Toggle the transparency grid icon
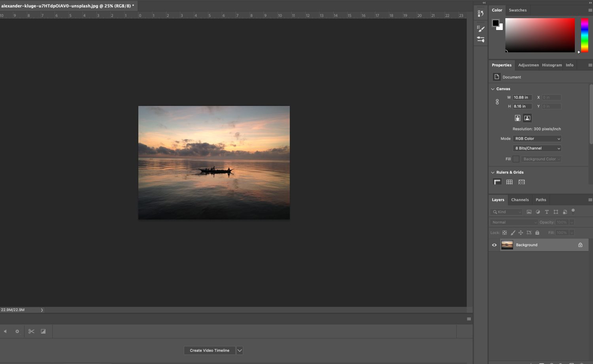The image size is (593, 364). pyautogui.click(x=522, y=182)
